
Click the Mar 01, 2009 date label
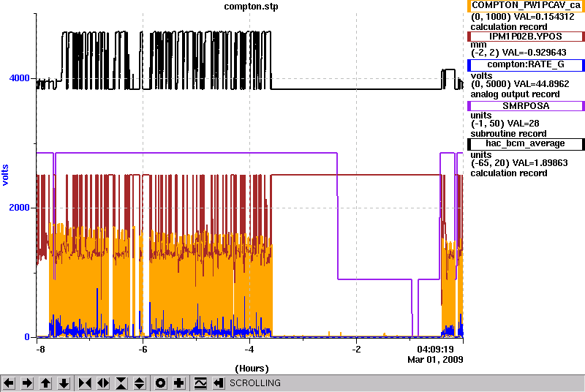point(435,360)
